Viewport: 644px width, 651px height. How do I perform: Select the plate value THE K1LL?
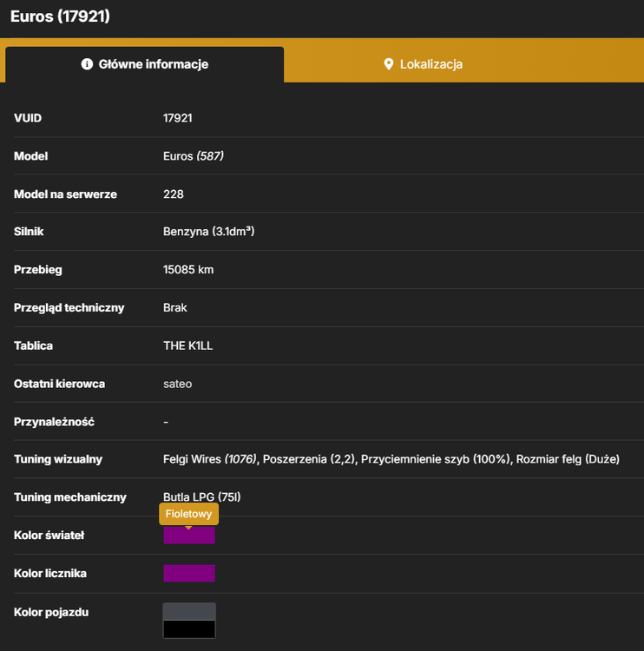187,345
